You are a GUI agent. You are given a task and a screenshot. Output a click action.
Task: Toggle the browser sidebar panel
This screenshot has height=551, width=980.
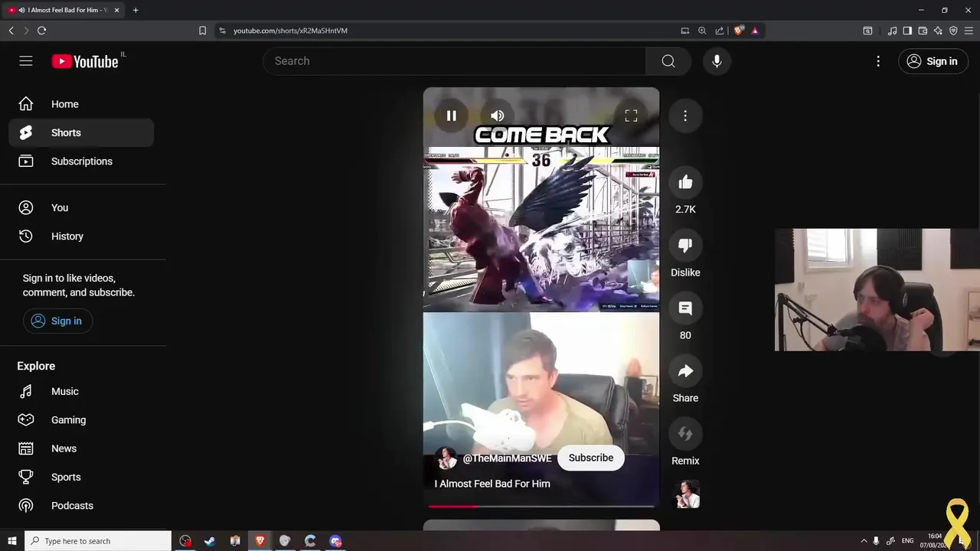coord(907,31)
